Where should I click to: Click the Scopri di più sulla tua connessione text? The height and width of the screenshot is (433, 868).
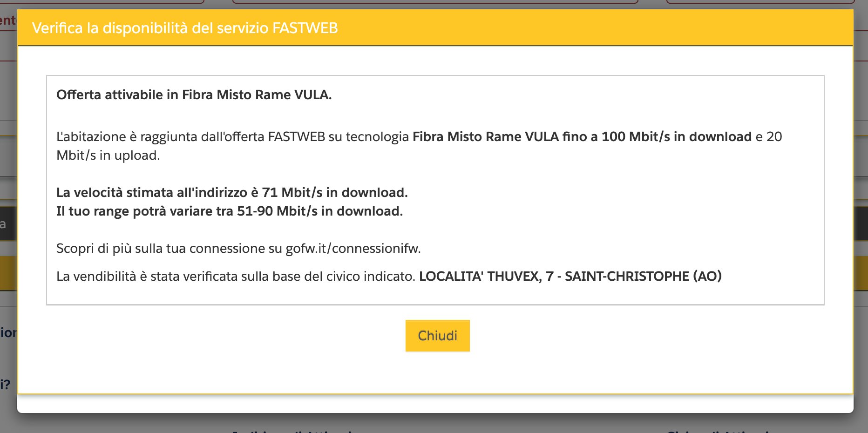(169, 249)
